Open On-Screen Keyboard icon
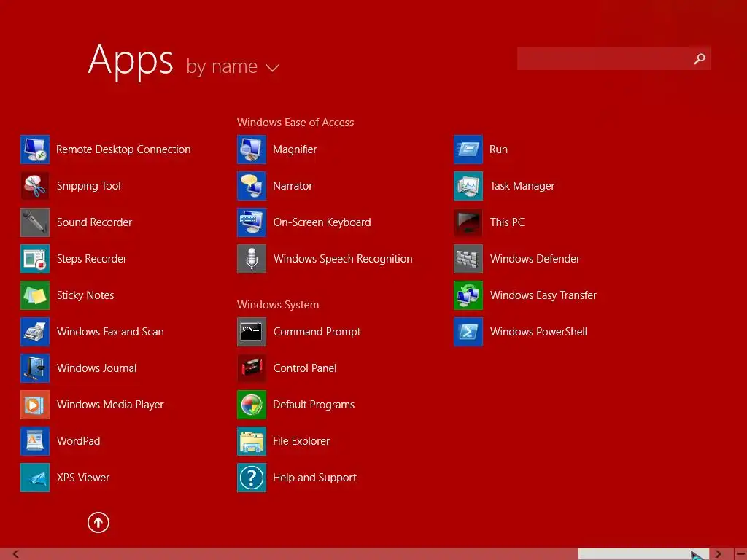Viewport: 747px width, 560px height. tap(252, 222)
